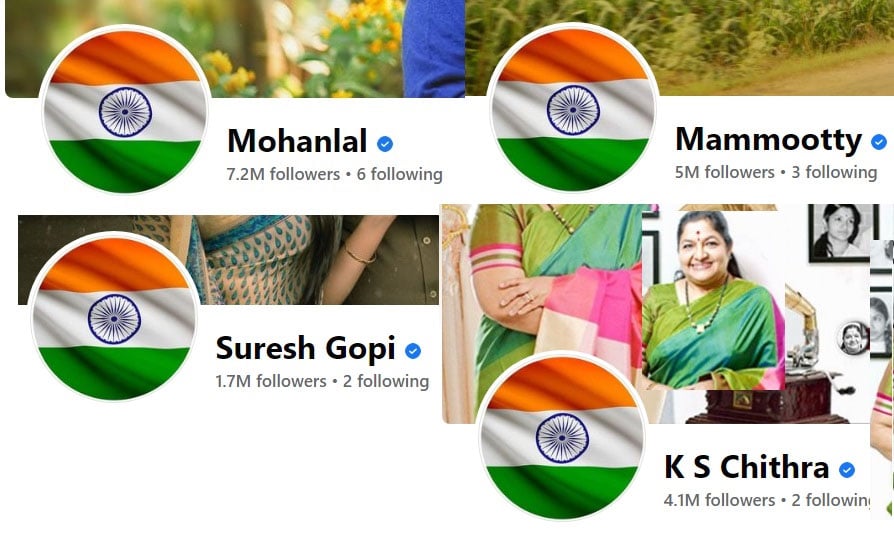The image size is (894, 536).
Task: View K S Chithra's 4.1M followers
Action: point(720,500)
